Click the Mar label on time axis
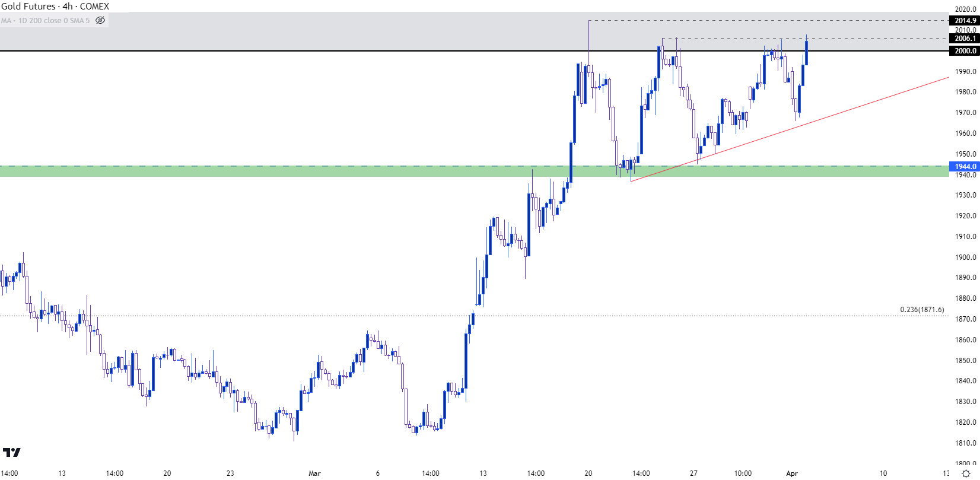The image size is (980, 480). [314, 473]
